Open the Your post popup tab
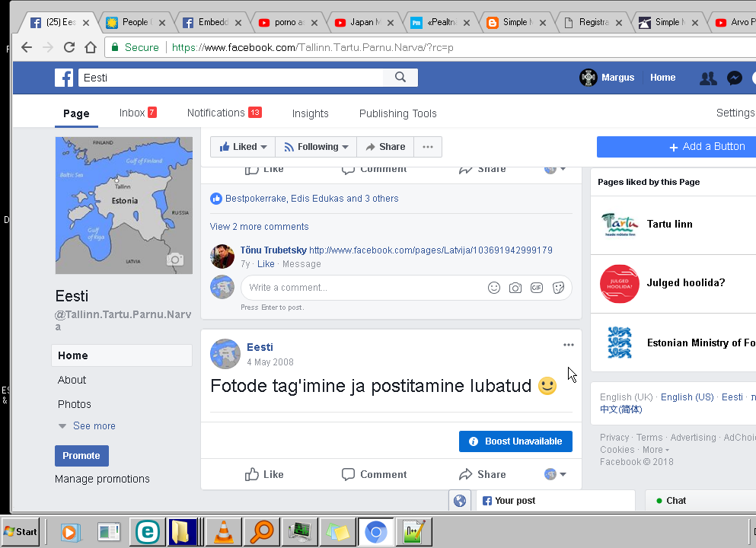Screen dimensions: 756x548 click(x=556, y=501)
